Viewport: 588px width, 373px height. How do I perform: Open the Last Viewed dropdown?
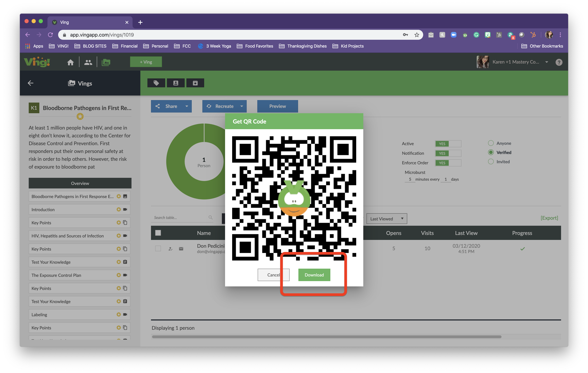click(387, 218)
